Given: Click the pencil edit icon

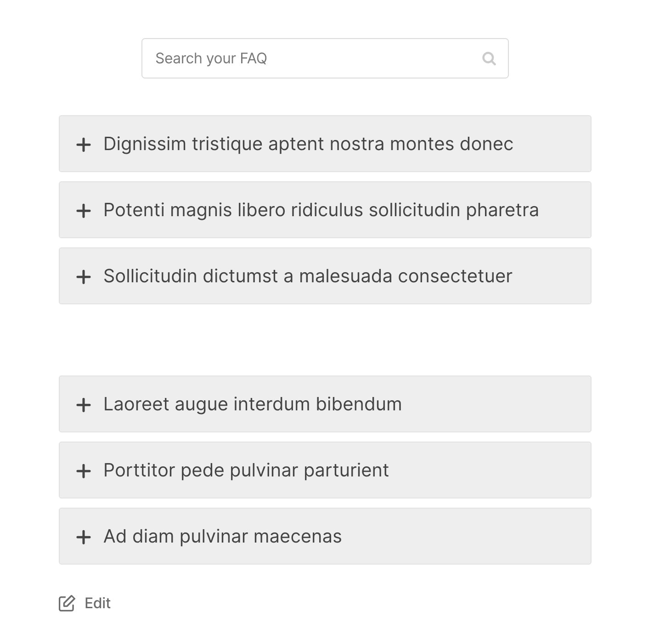Looking at the screenshot, I should (x=67, y=603).
